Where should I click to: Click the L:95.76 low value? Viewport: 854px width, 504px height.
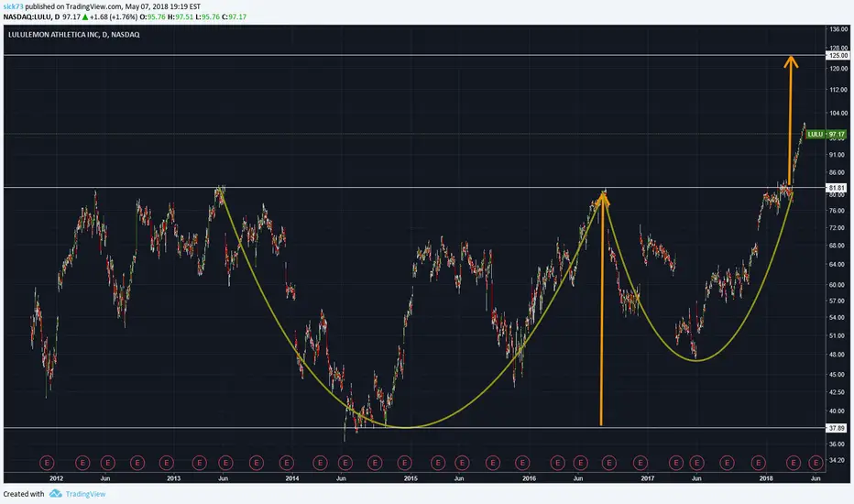click(207, 16)
